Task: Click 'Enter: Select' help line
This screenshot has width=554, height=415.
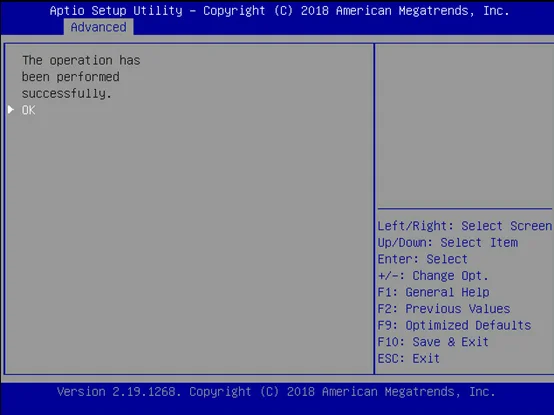Action: tap(423, 259)
